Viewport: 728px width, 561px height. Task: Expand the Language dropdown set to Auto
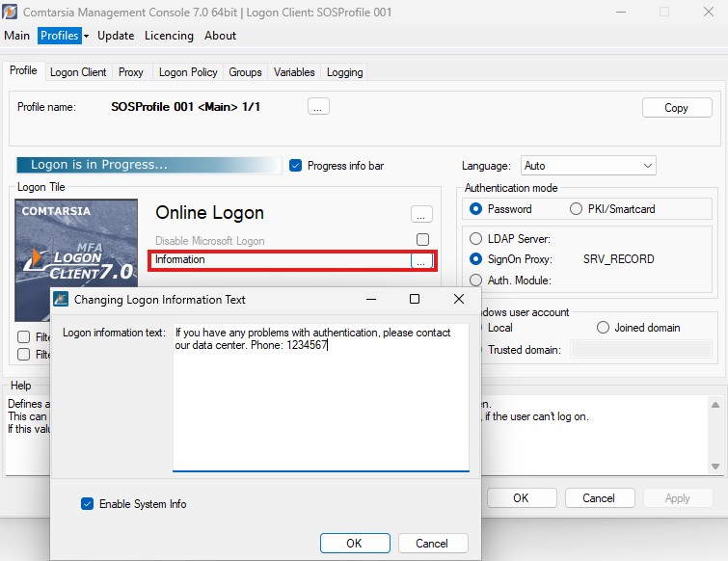coord(588,166)
